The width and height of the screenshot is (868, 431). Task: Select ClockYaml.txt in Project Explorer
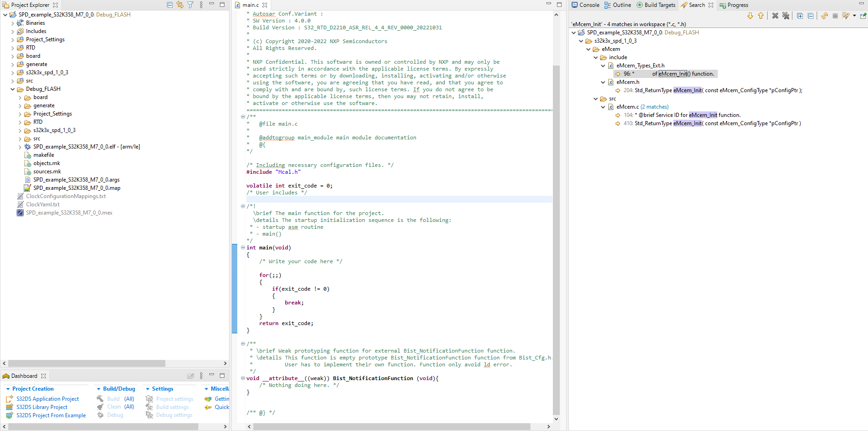tap(43, 204)
